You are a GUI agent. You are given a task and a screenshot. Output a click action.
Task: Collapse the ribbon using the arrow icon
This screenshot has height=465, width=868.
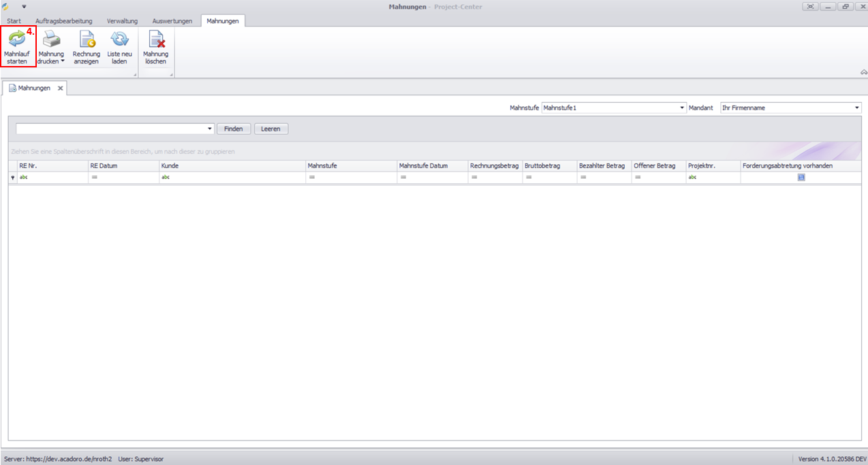coord(863,72)
